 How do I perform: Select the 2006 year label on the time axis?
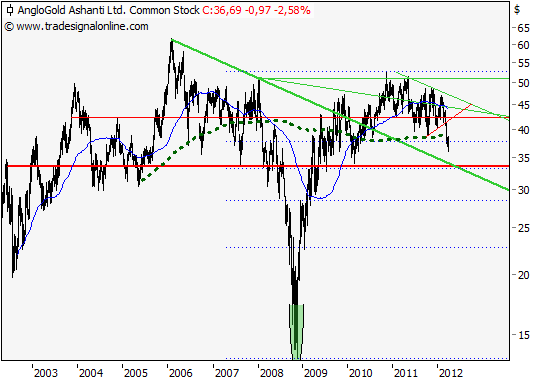click(x=180, y=373)
